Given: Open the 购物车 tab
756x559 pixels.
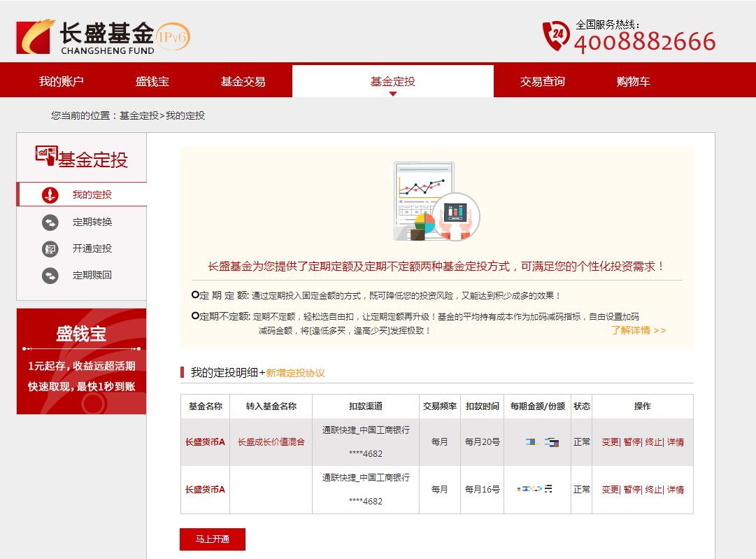Looking at the screenshot, I should (633, 82).
